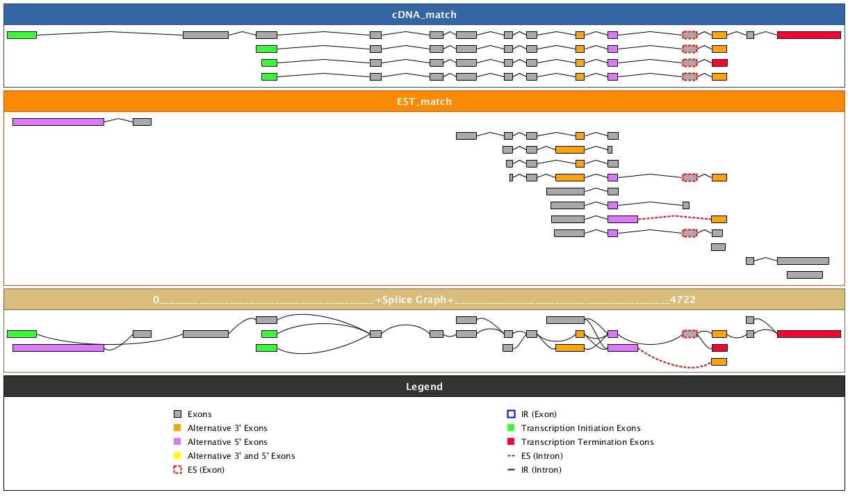Viewport: 848px width, 504px height.
Task: Click the blue IR (Exon) legend square
Action: (511, 414)
